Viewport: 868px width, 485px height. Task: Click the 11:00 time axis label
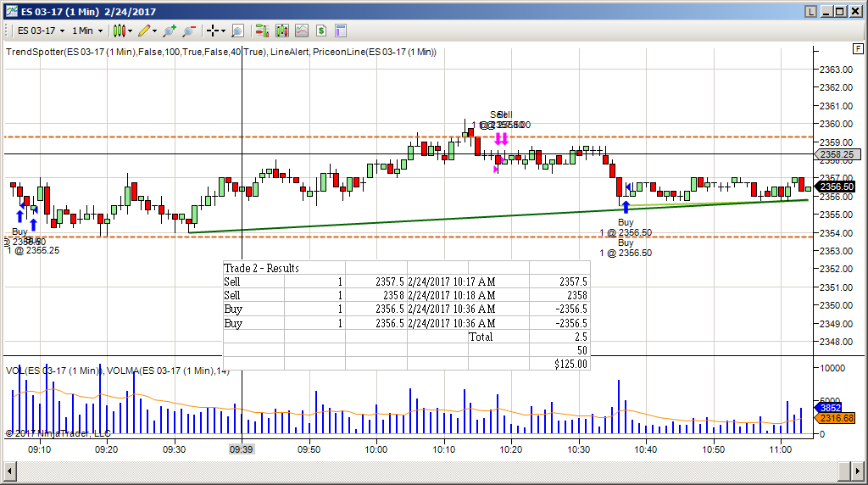(781, 449)
